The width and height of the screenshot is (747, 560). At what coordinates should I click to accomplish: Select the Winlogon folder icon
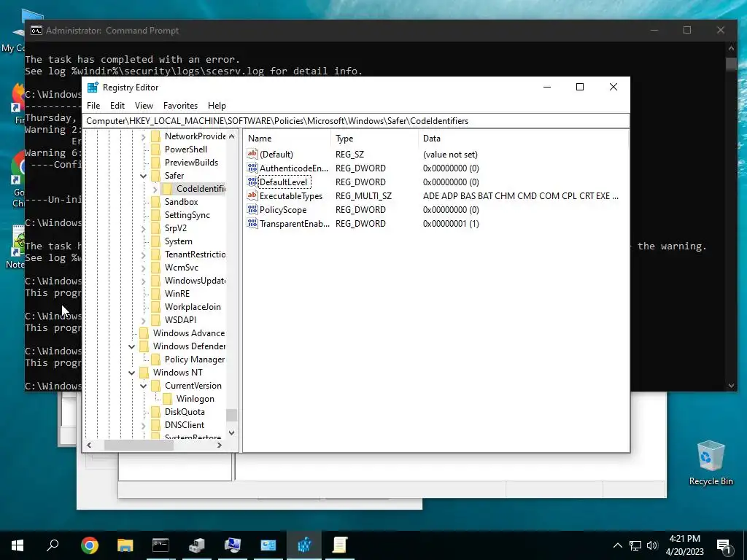tap(168, 399)
